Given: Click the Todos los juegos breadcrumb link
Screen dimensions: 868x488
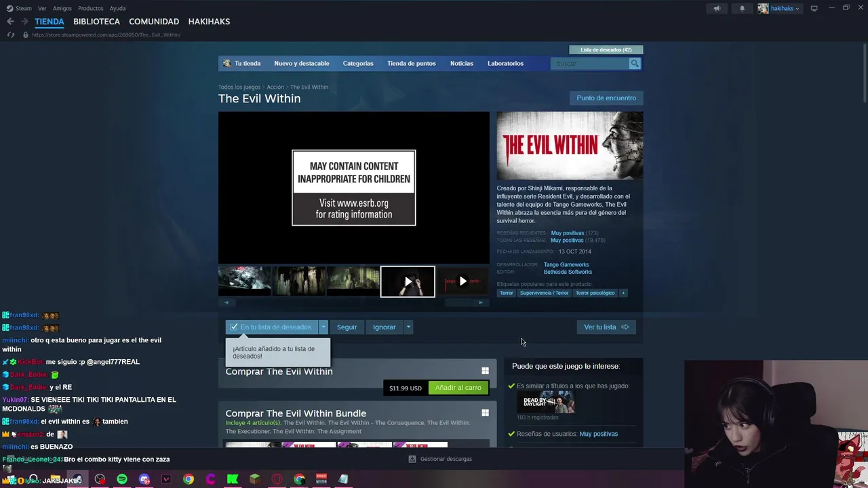Looking at the screenshot, I should pos(239,87).
